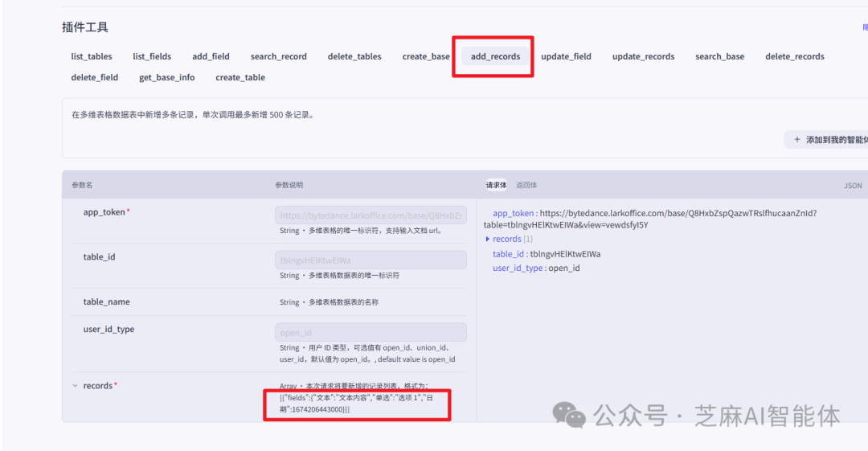
Task: Select the get_base_info tool tab
Action: point(166,77)
